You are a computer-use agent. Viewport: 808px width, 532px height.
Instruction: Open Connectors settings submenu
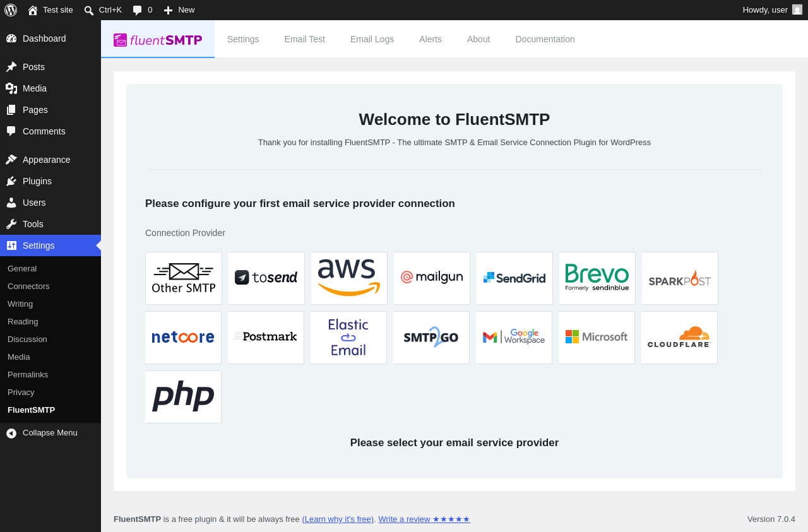click(x=50, y=286)
